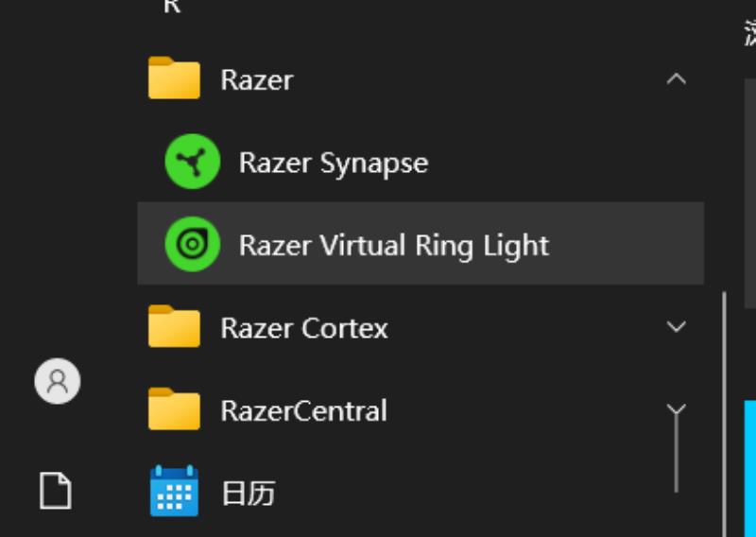Click the 日历 text label
Image resolution: width=756 pixels, height=537 pixels.
[249, 494]
